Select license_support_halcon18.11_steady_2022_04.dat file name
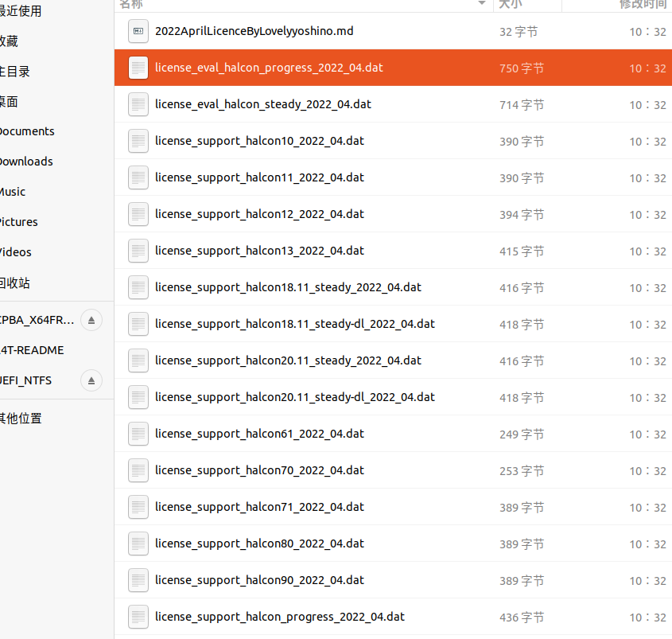This screenshot has height=639, width=672. coord(288,287)
